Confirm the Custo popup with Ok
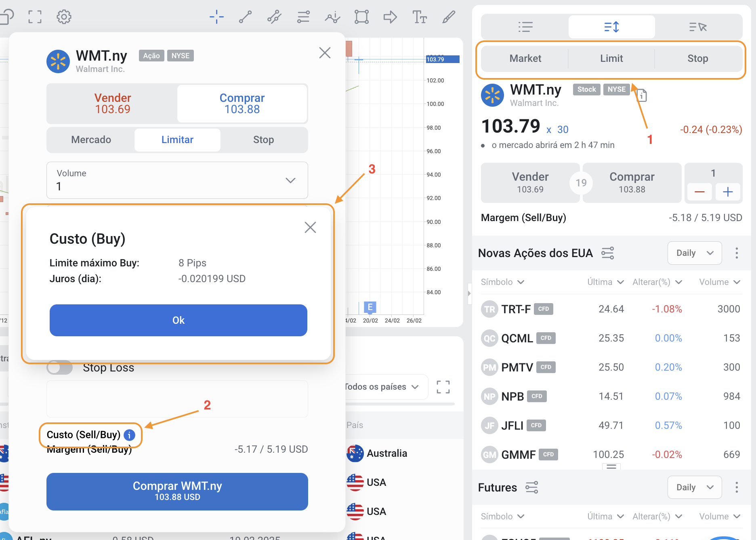Viewport: 756px width, 540px height. (x=178, y=320)
